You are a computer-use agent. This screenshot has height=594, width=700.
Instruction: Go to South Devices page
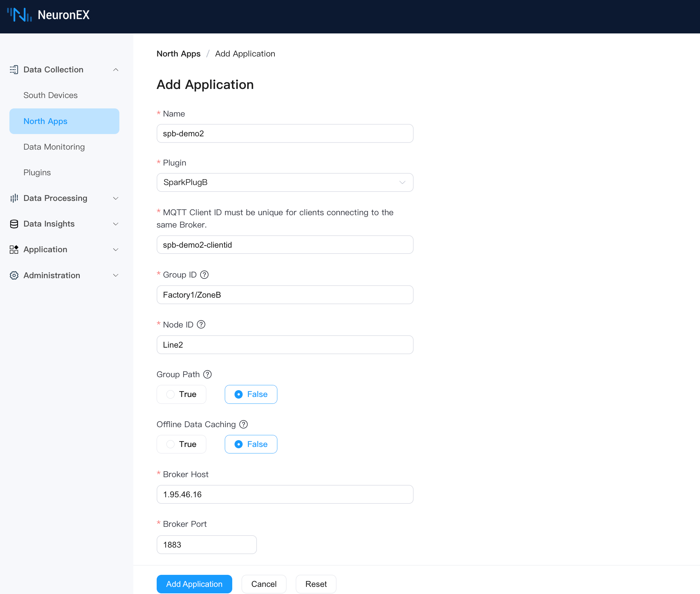coord(51,95)
